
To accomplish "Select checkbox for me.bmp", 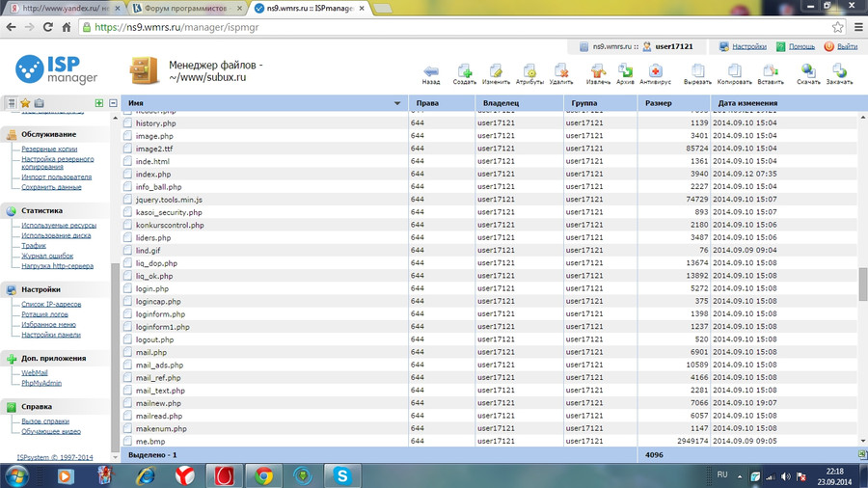I will pos(128,441).
